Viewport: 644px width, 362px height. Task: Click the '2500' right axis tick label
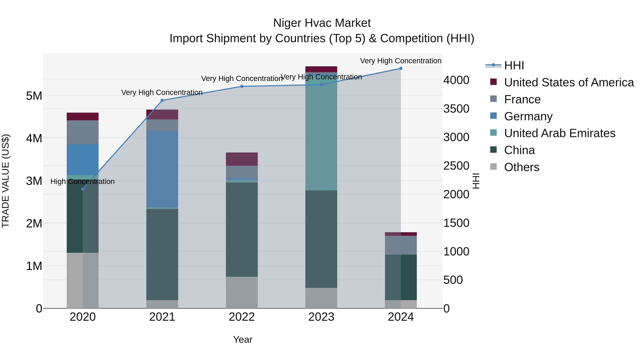pos(456,166)
